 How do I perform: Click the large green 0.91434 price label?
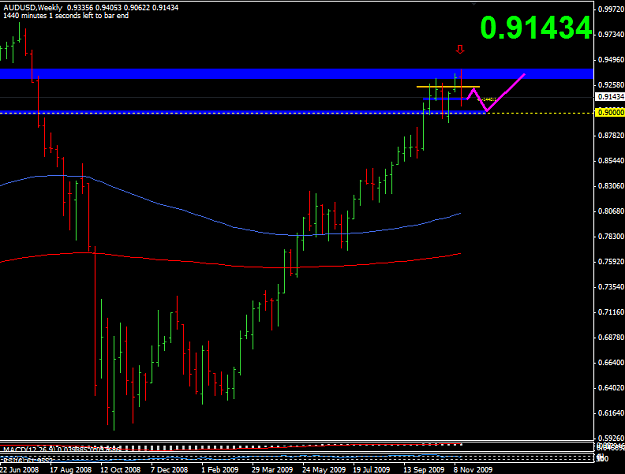tap(536, 28)
